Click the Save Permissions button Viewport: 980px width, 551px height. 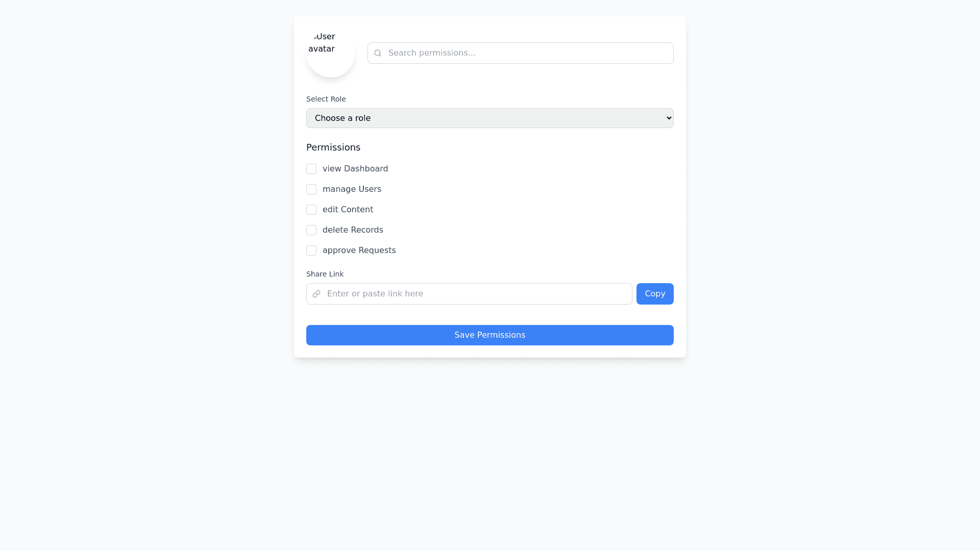tap(490, 335)
